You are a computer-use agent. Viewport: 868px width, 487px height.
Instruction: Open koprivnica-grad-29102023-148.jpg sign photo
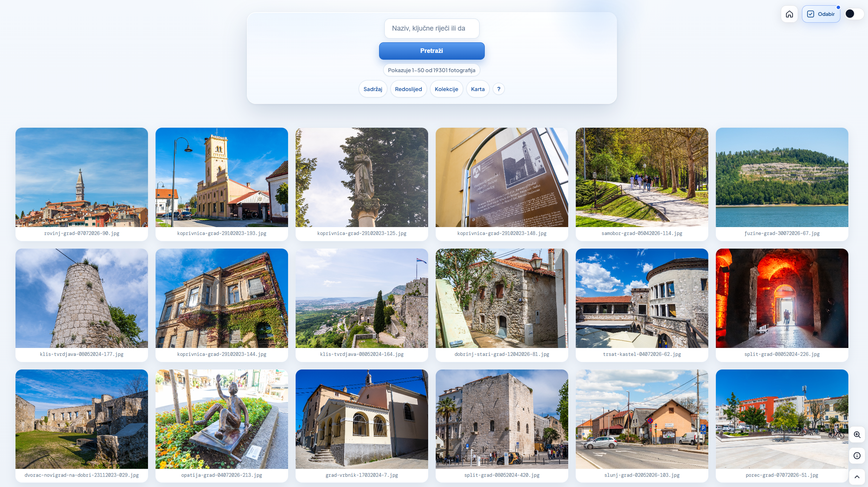click(x=502, y=177)
